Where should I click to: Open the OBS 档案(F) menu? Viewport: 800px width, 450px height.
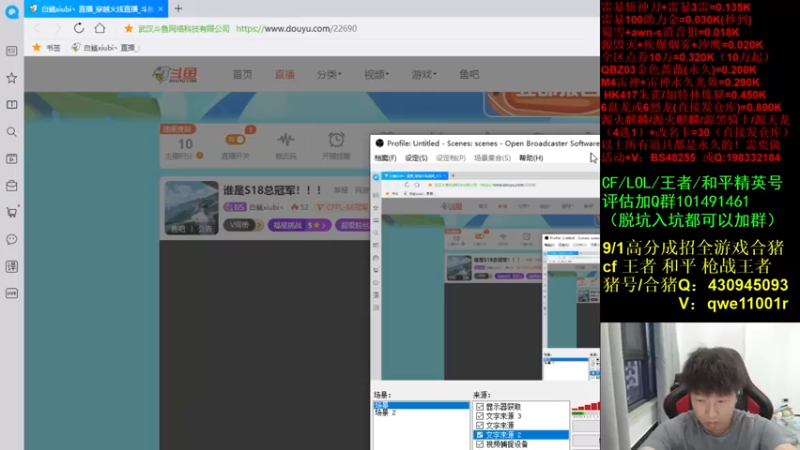tap(385, 158)
